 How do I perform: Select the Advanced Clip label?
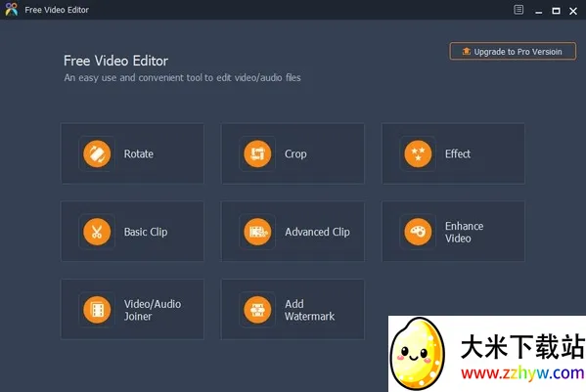click(317, 232)
